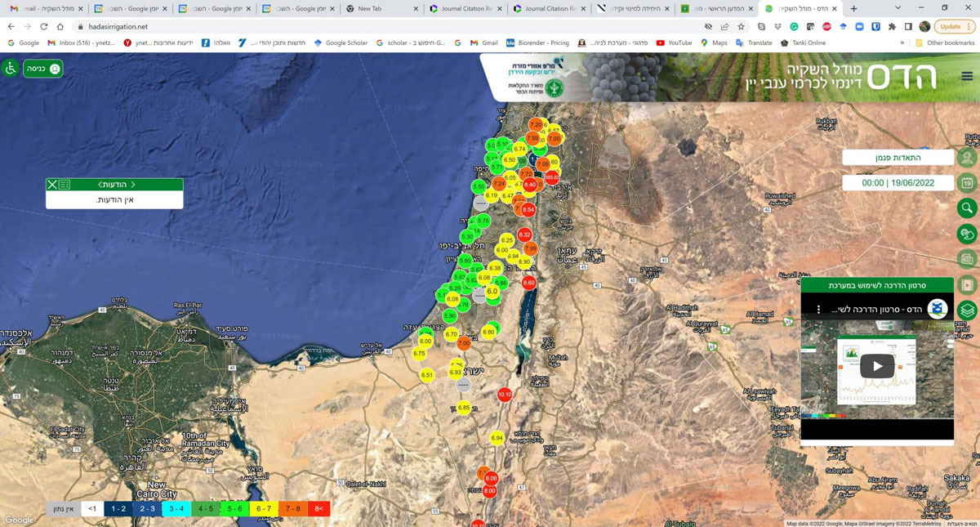Screen dimensions: 980x527
Task: Open the התאדות פנמן parameter selector
Action: (898, 158)
